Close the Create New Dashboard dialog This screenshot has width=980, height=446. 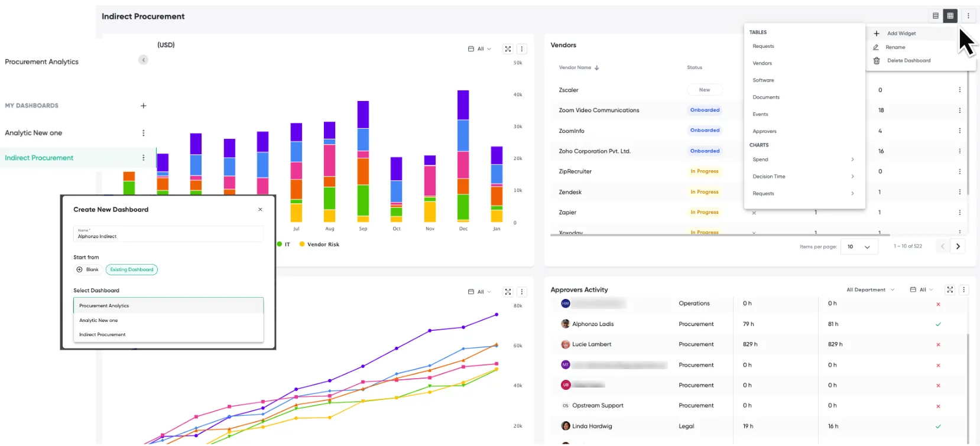point(260,210)
